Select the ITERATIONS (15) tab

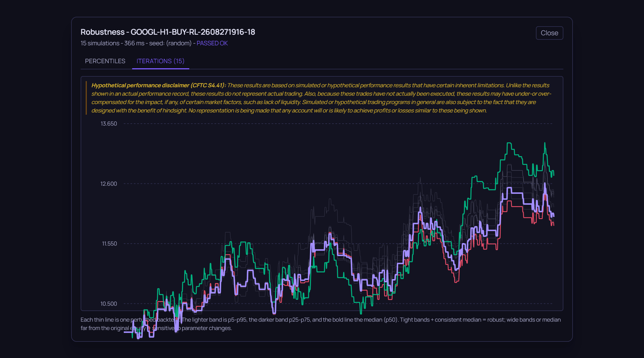point(160,61)
